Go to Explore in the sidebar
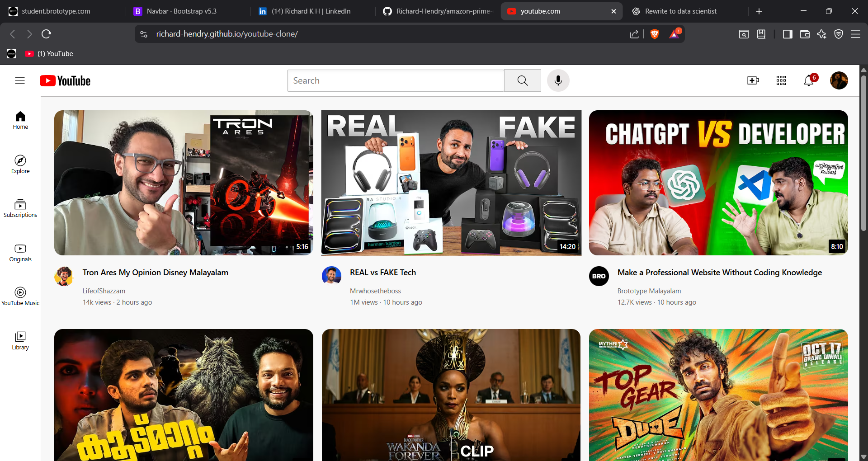This screenshot has width=868, height=461. tap(20, 165)
